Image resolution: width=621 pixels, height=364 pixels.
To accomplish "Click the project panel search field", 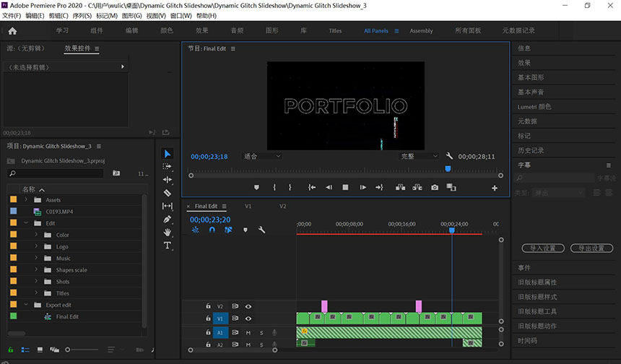I will (x=58, y=173).
